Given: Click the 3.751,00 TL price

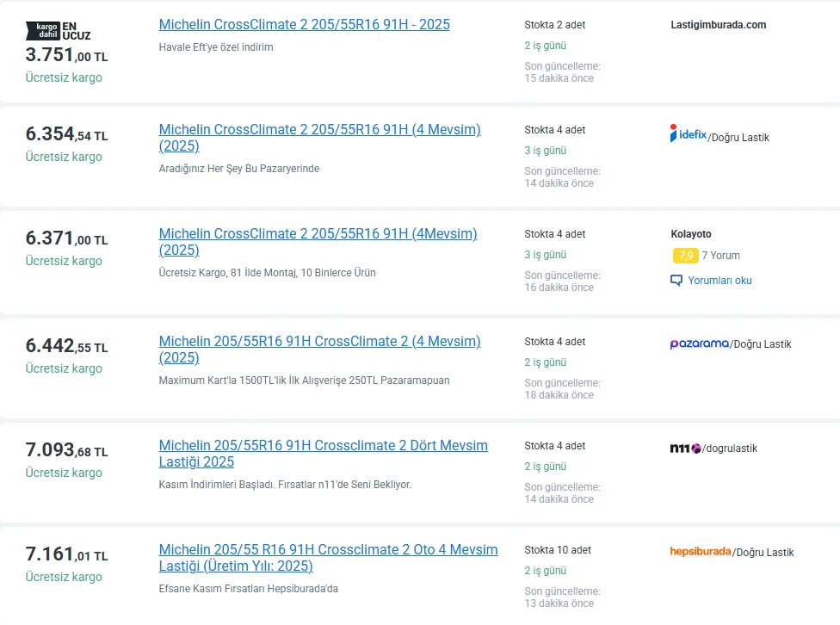Looking at the screenshot, I should 66,55.
